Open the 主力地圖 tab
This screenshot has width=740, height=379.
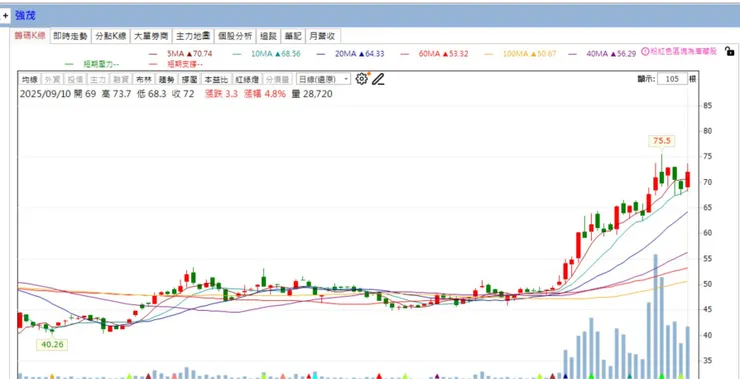point(193,36)
